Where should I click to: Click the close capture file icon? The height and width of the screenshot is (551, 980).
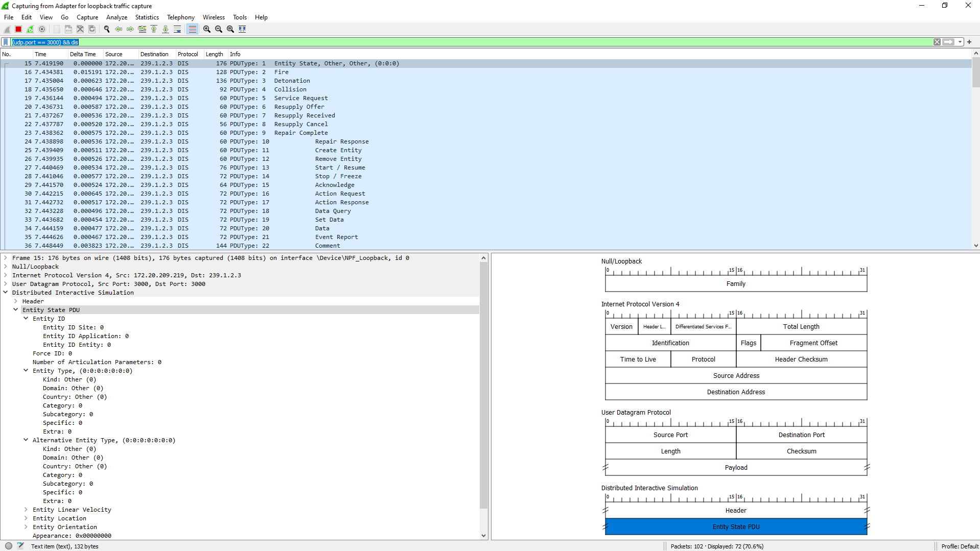[x=80, y=29]
